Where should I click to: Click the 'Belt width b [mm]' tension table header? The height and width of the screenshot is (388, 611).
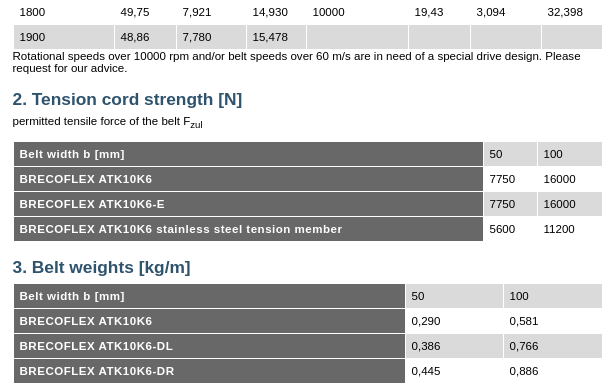point(248,154)
